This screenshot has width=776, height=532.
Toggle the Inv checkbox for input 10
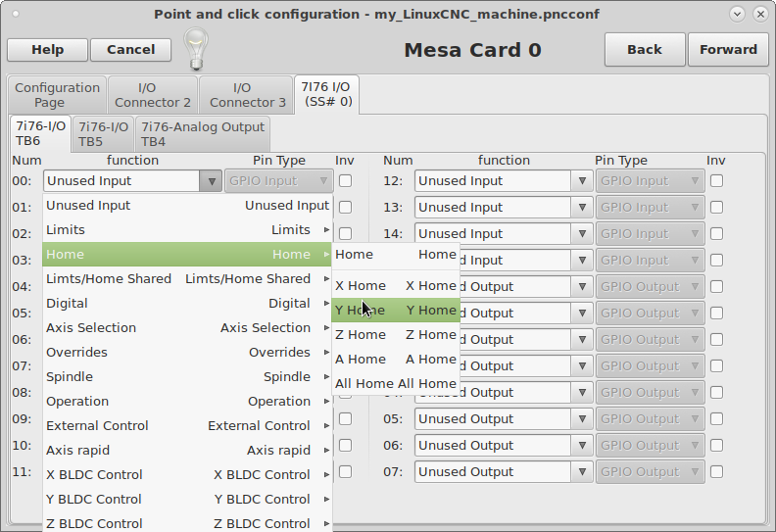(346, 446)
